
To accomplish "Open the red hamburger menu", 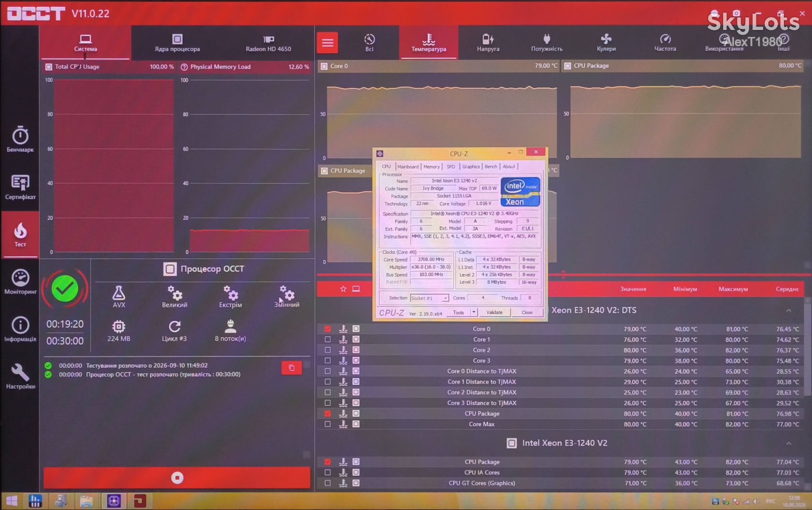I will (328, 43).
